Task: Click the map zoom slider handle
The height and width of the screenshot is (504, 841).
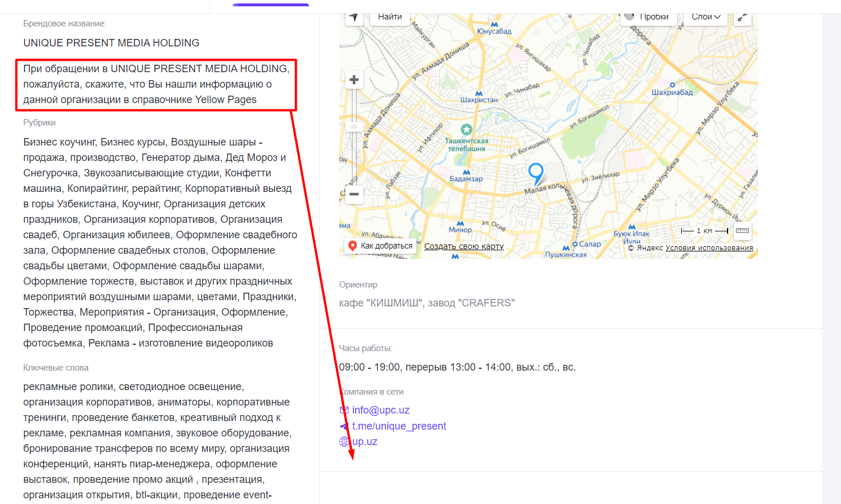Action: (x=354, y=127)
